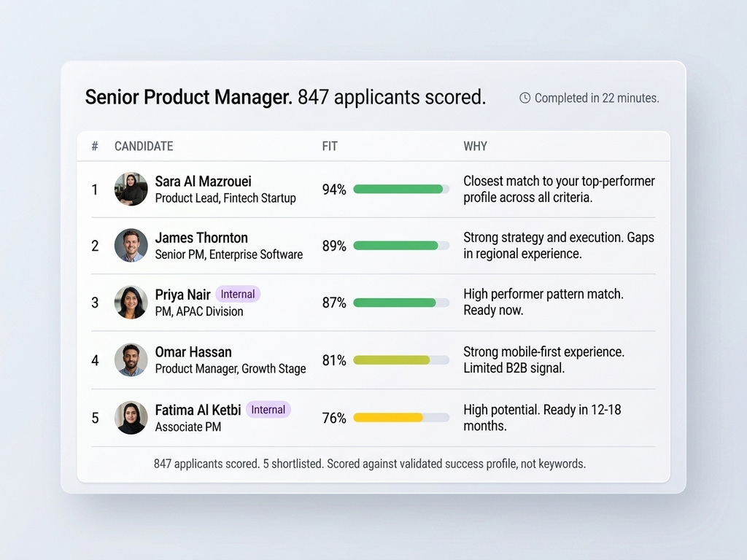This screenshot has height=560, width=747.
Task: Select the Omar Hassan name link
Action: tap(193, 352)
